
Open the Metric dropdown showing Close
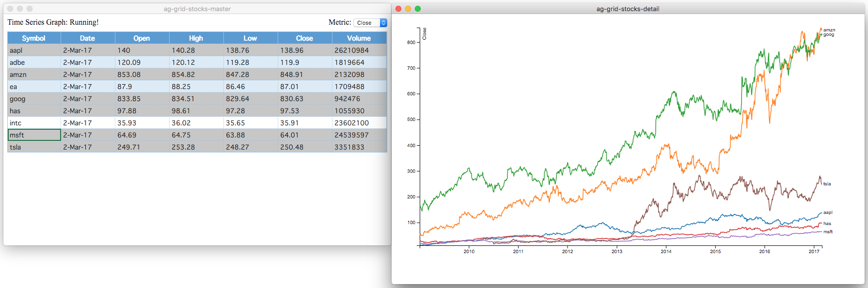[x=370, y=23]
